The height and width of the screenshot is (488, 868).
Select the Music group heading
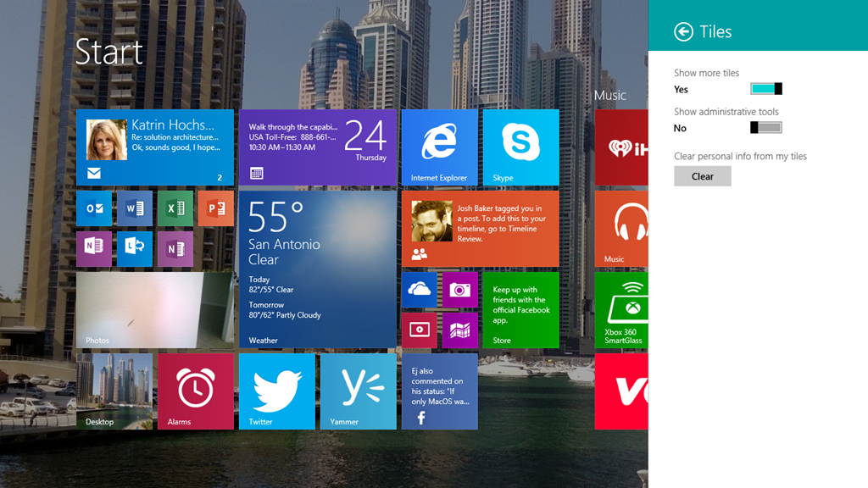(x=610, y=95)
